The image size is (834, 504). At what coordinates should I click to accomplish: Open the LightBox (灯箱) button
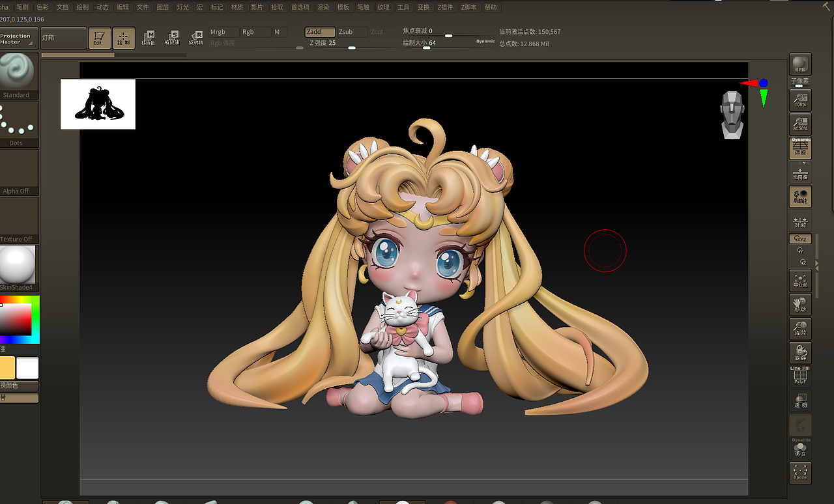64,38
